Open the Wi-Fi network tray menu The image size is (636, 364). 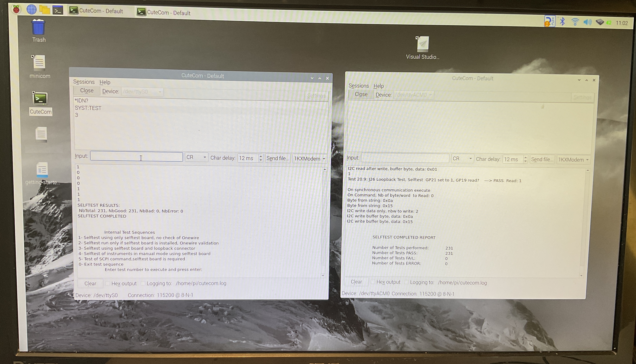pyautogui.click(x=575, y=22)
